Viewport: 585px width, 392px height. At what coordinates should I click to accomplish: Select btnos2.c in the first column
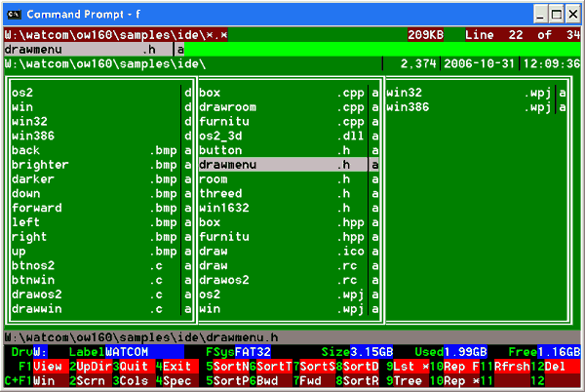point(96,266)
